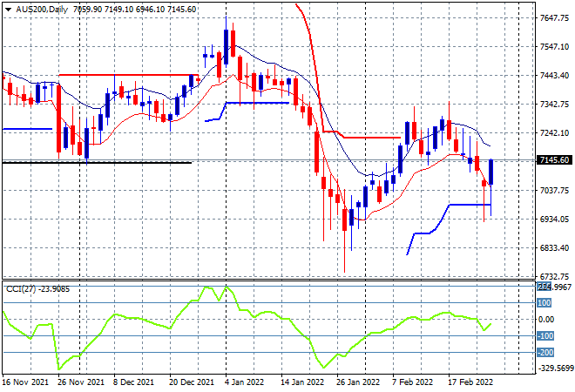Image resolution: width=575 pixels, height=392 pixels.
Task: Select the CCI(27) indicator label
Action: coord(21,289)
